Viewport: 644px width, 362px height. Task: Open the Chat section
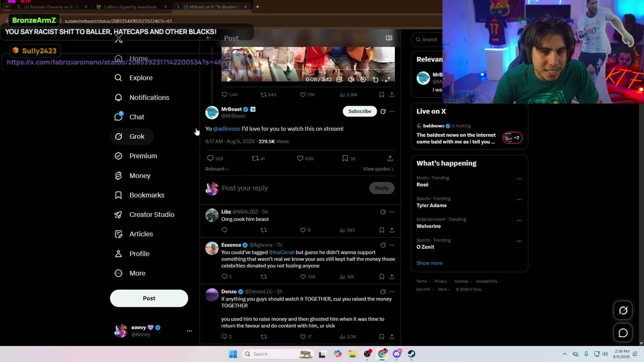(129, 117)
